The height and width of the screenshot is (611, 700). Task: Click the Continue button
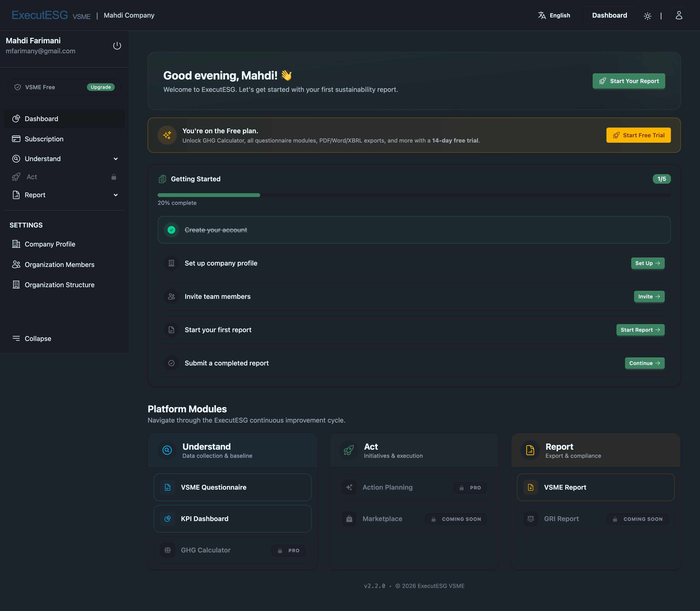tap(644, 363)
